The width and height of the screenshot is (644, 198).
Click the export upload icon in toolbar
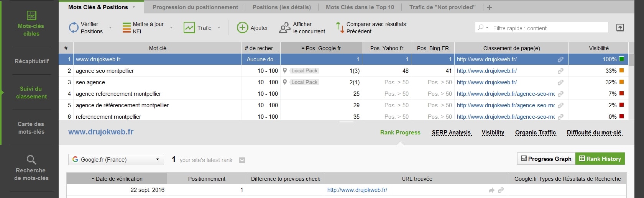tap(620, 28)
